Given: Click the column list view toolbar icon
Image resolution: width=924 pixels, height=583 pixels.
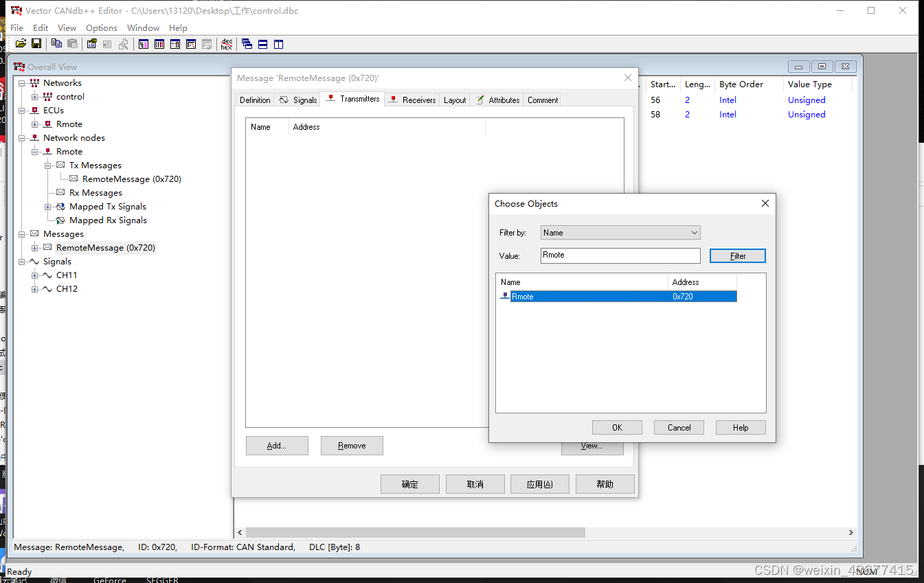Looking at the screenshot, I should tap(159, 44).
